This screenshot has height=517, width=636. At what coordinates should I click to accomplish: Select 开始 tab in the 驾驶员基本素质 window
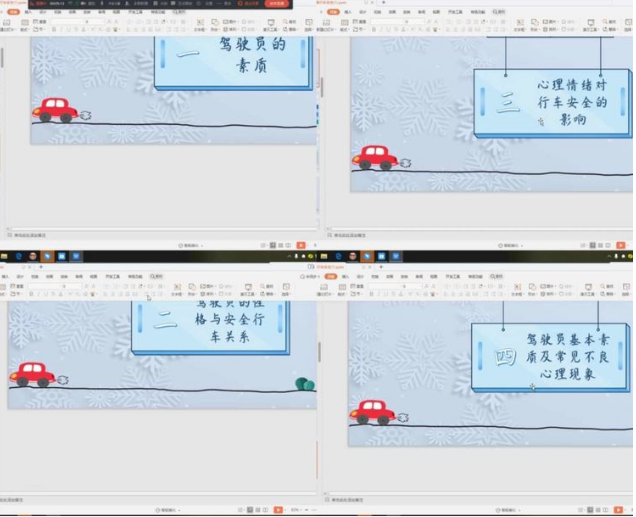(332, 277)
